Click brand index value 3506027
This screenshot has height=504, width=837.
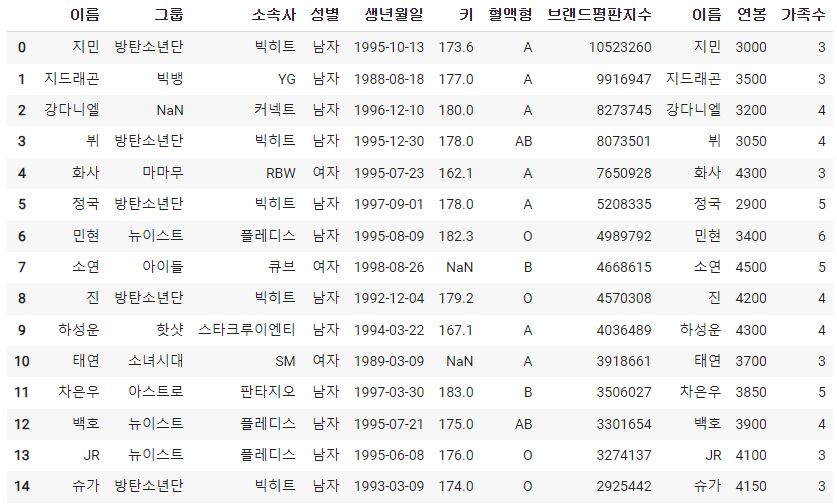[x=624, y=392]
